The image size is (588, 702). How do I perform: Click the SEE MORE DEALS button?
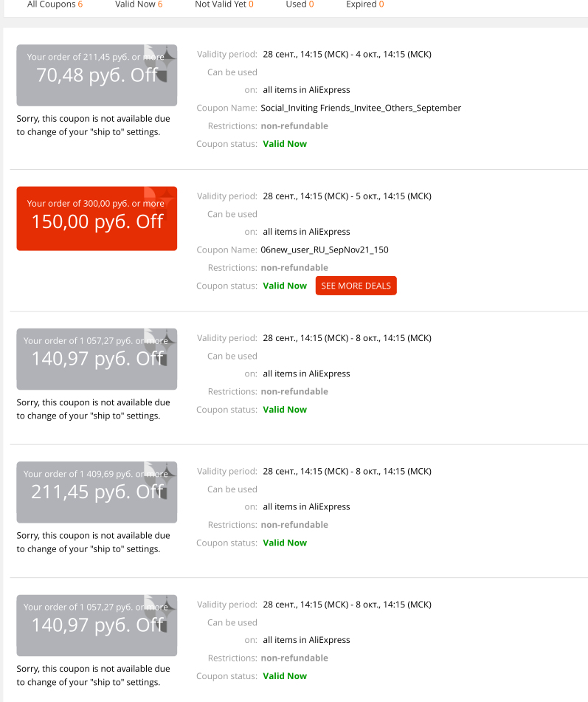(356, 286)
